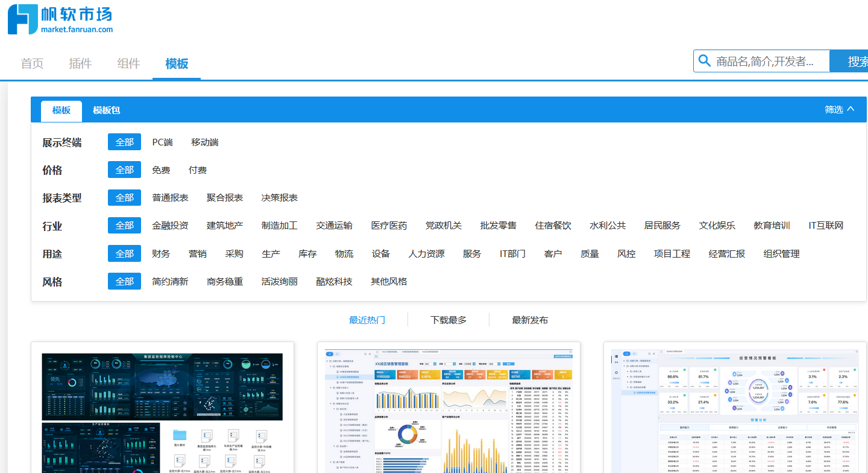Select 全部 in 风格 row
This screenshot has height=473, width=868.
coord(125,282)
